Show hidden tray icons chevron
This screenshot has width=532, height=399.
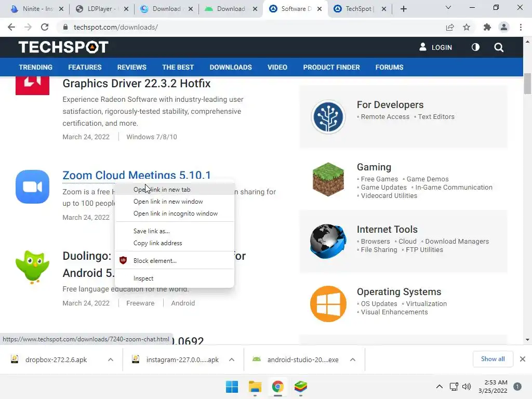pos(440,387)
